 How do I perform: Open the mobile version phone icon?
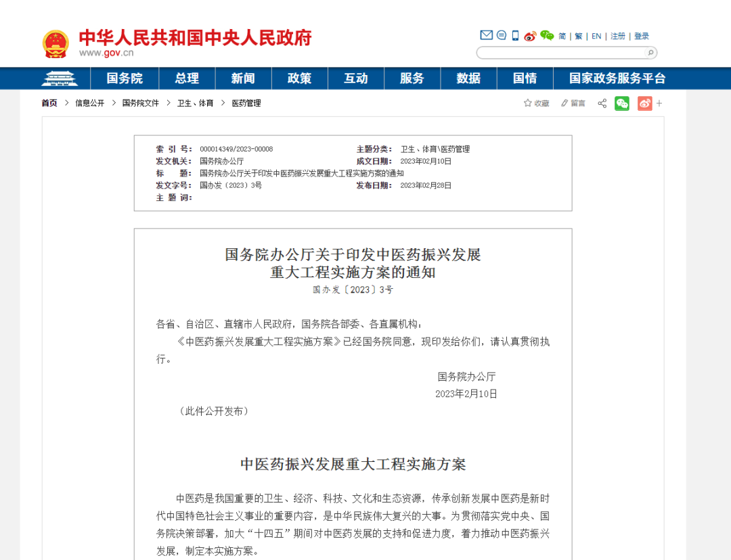[x=515, y=35]
